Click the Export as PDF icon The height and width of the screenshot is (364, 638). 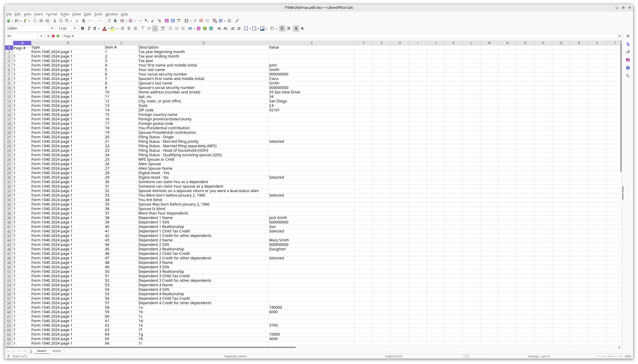point(35,21)
